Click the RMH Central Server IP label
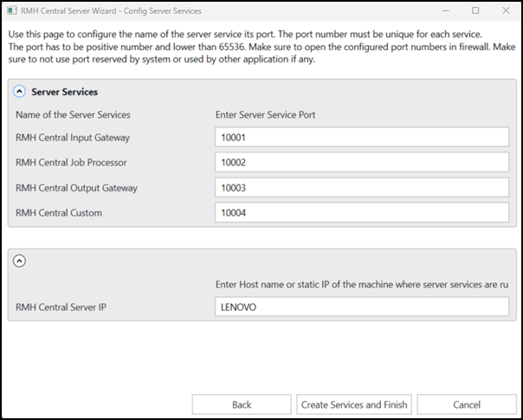 [61, 307]
